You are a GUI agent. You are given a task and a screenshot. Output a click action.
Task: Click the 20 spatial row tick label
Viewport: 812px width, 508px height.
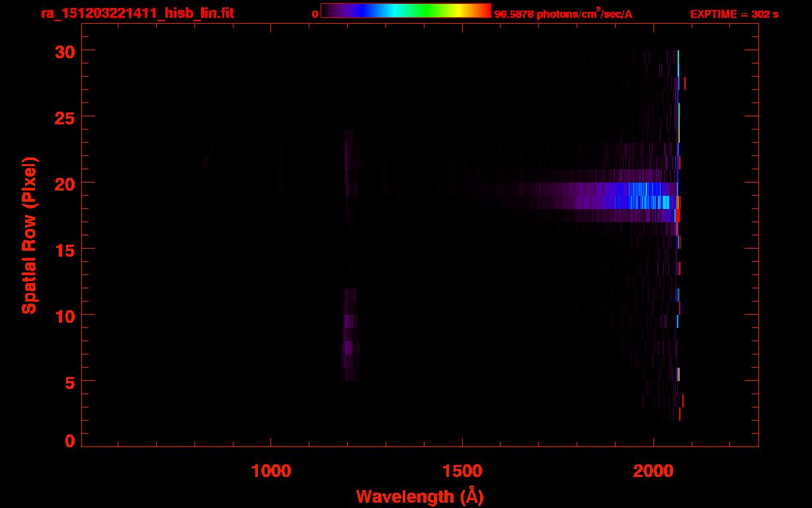click(65, 183)
